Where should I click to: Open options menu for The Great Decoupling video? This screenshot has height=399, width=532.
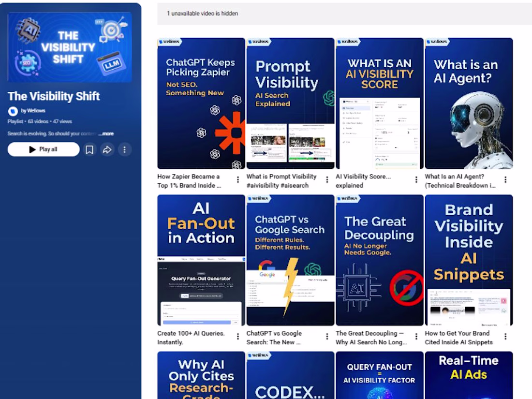click(416, 336)
